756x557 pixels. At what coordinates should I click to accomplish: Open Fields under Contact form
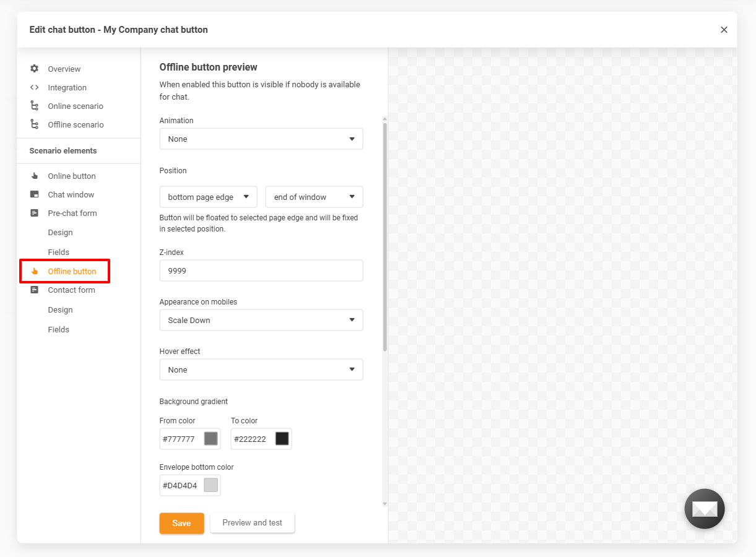coord(59,329)
